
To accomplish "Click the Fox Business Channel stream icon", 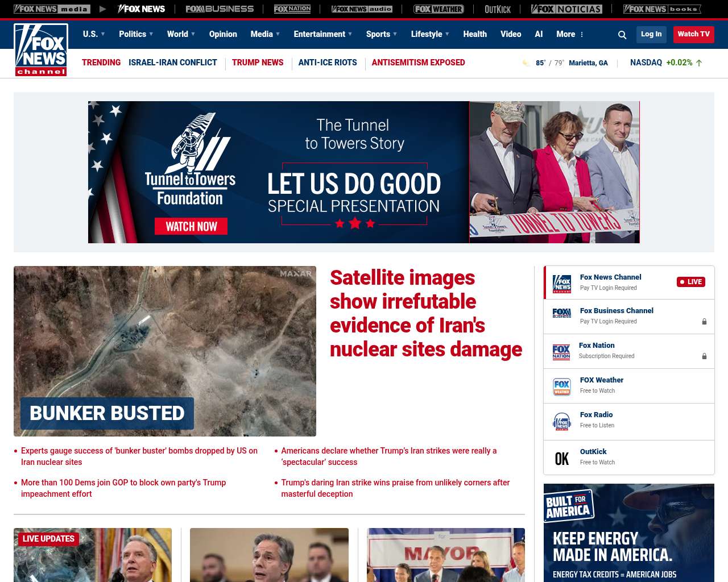I will (562, 313).
